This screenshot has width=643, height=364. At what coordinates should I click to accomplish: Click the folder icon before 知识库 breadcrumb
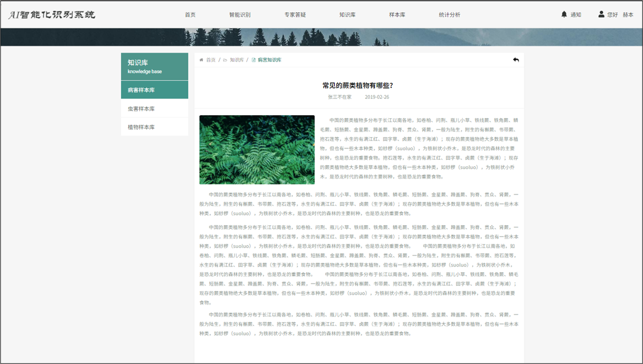pos(225,60)
